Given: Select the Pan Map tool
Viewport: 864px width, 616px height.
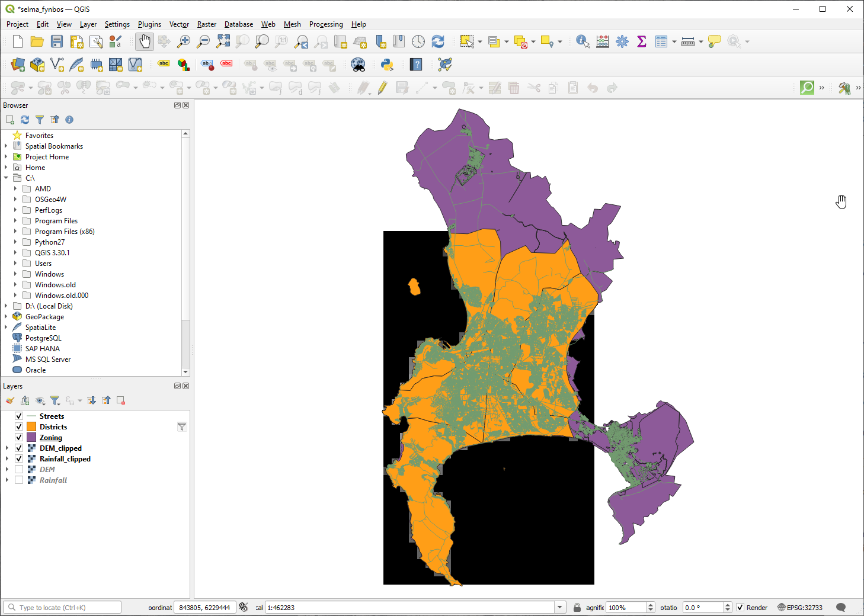Looking at the screenshot, I should 144,41.
